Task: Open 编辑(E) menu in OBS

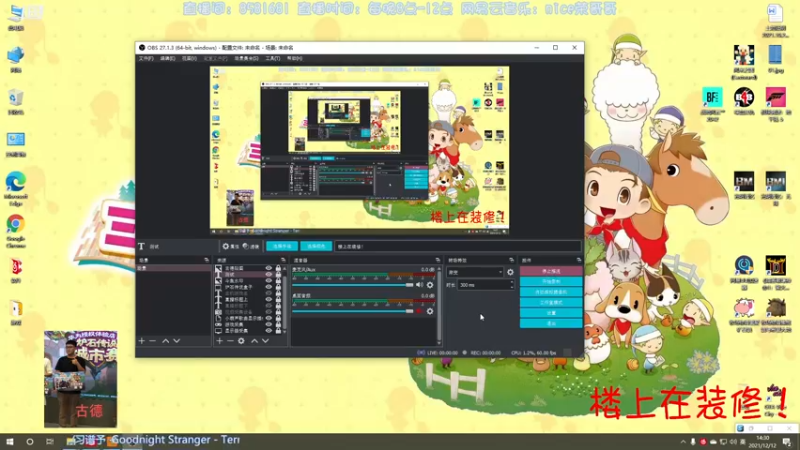Action: click(x=167, y=59)
